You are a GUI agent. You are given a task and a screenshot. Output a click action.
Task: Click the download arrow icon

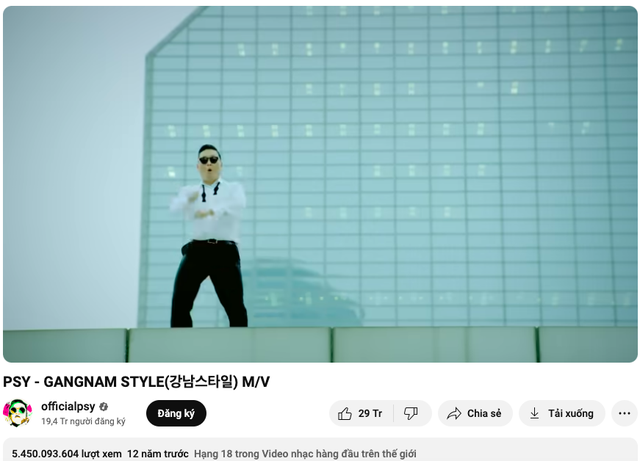[x=534, y=413]
